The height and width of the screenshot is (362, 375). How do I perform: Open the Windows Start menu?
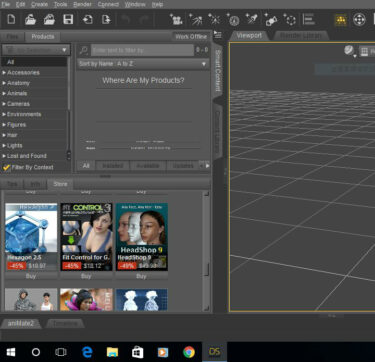[x=11, y=352]
